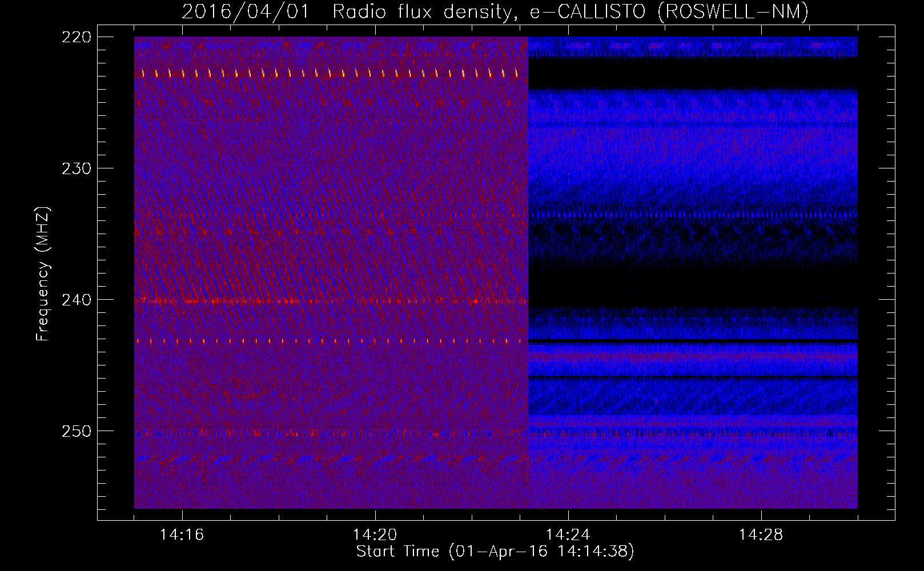The image size is (924, 571).
Task: Click the date "2016/04/01" in the title
Action: [x=246, y=12]
